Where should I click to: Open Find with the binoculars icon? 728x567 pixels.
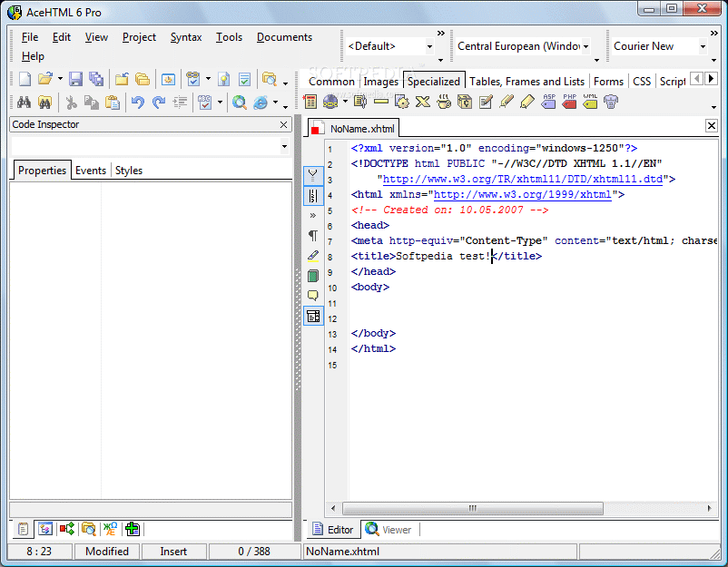point(25,103)
